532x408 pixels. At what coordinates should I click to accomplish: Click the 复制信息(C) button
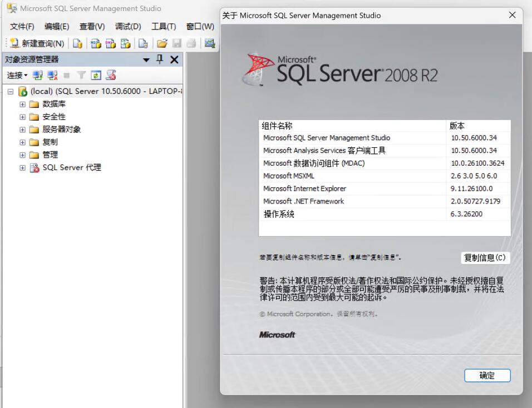485,258
